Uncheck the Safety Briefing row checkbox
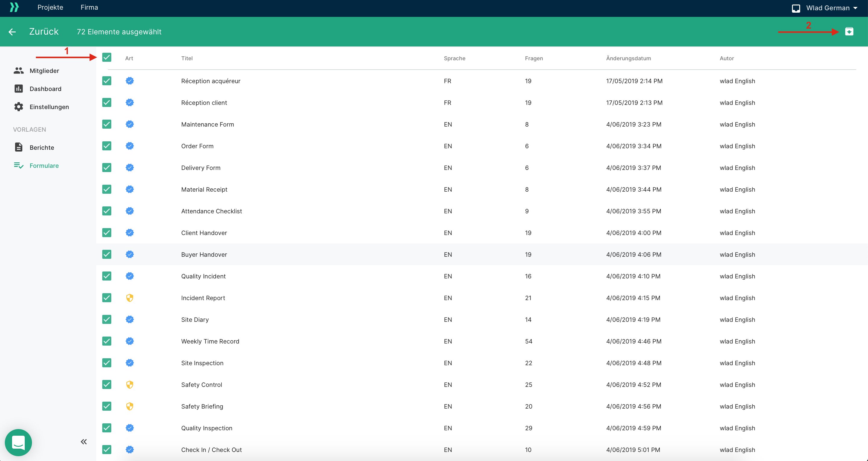The image size is (868, 461). [x=107, y=406]
